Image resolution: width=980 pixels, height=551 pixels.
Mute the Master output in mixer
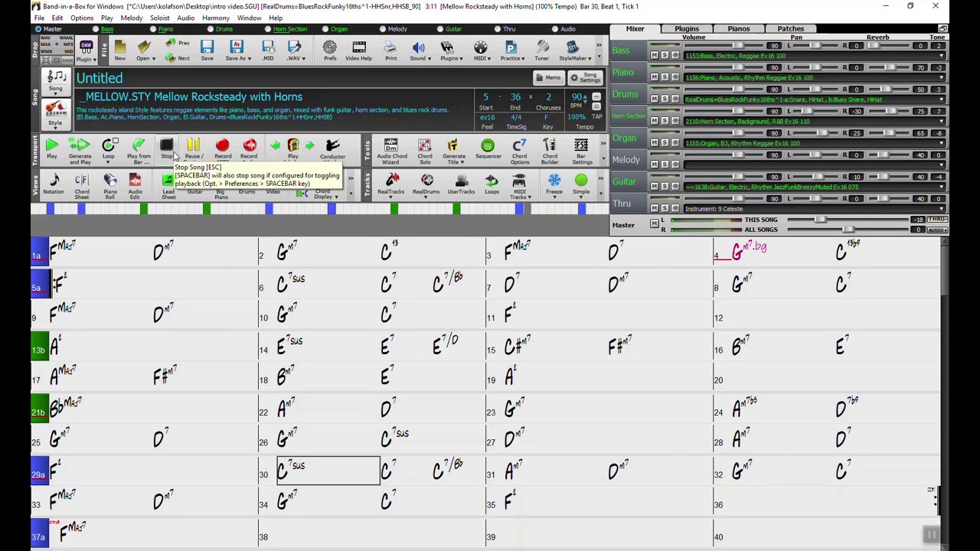click(x=655, y=224)
